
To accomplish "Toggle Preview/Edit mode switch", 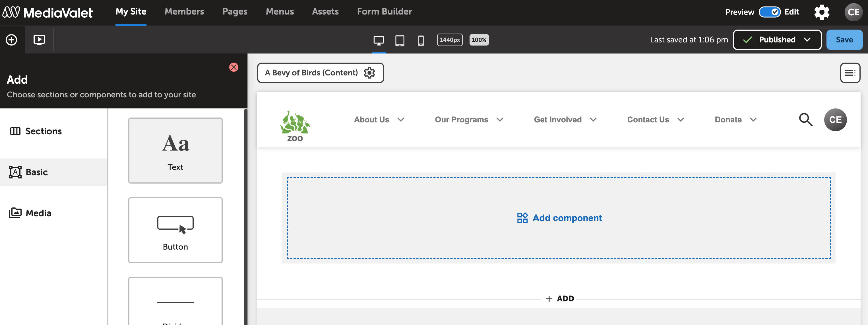I will click(769, 12).
